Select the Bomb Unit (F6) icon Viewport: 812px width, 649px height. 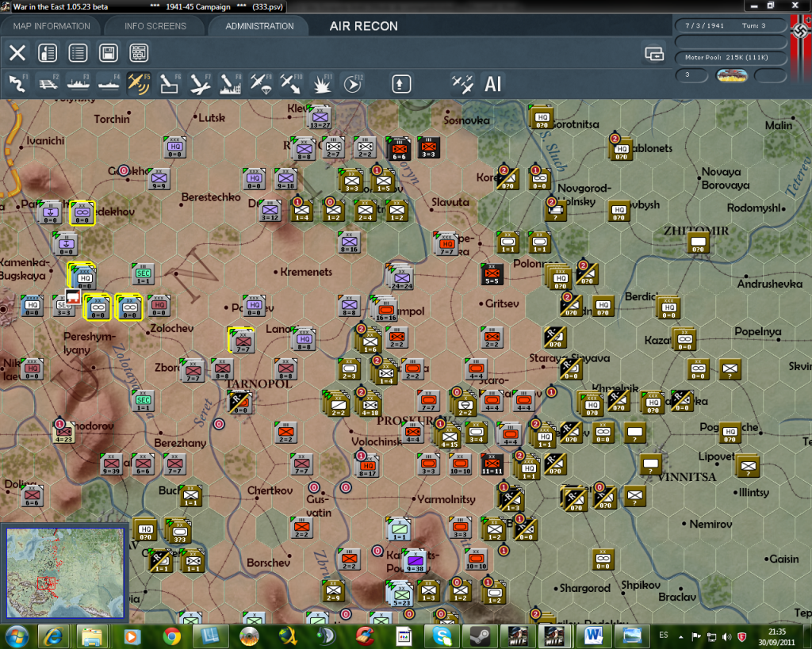170,84
